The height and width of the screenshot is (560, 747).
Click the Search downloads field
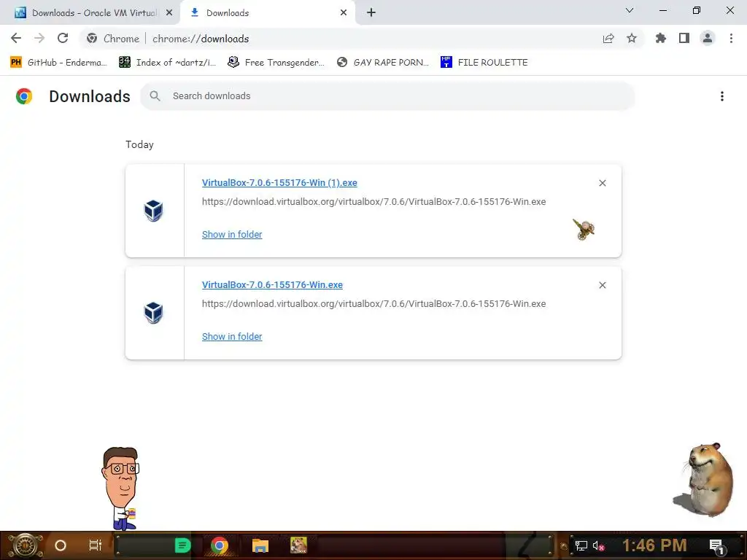[387, 96]
